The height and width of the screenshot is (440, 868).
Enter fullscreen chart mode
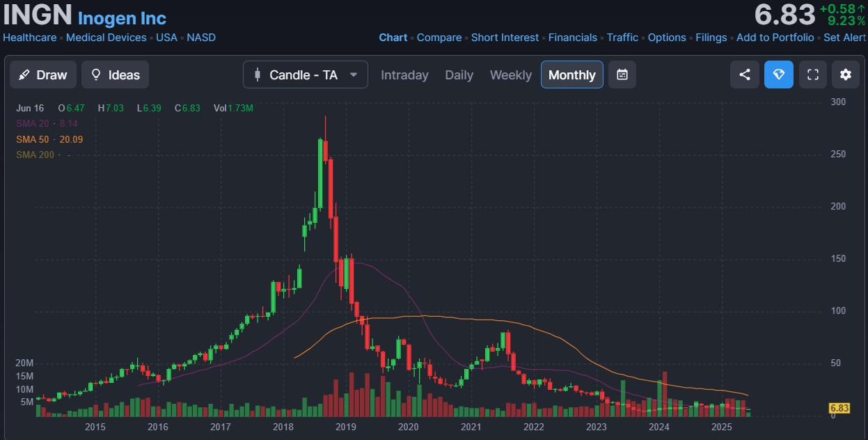[x=812, y=74]
